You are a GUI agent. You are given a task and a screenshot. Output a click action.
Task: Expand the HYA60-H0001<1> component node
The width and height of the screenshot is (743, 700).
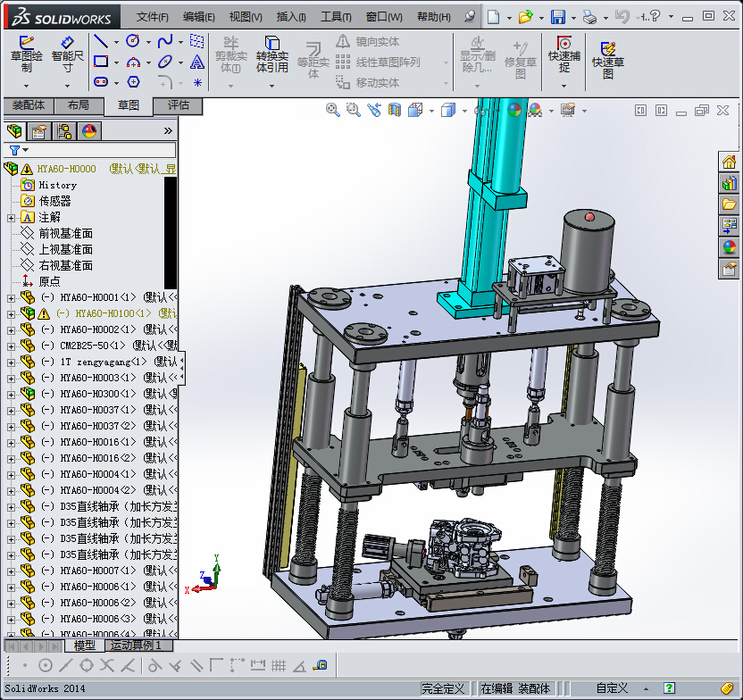(11, 297)
